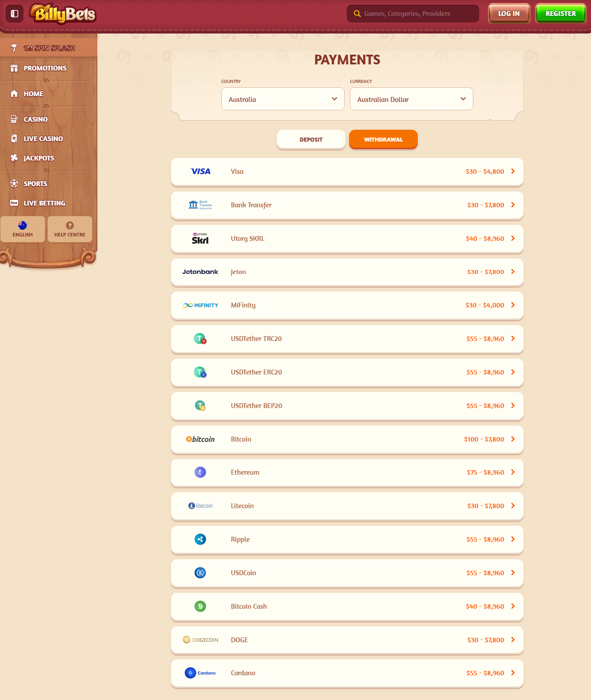Click the Jetonbank logo
The width and height of the screenshot is (591, 700).
[x=201, y=272]
